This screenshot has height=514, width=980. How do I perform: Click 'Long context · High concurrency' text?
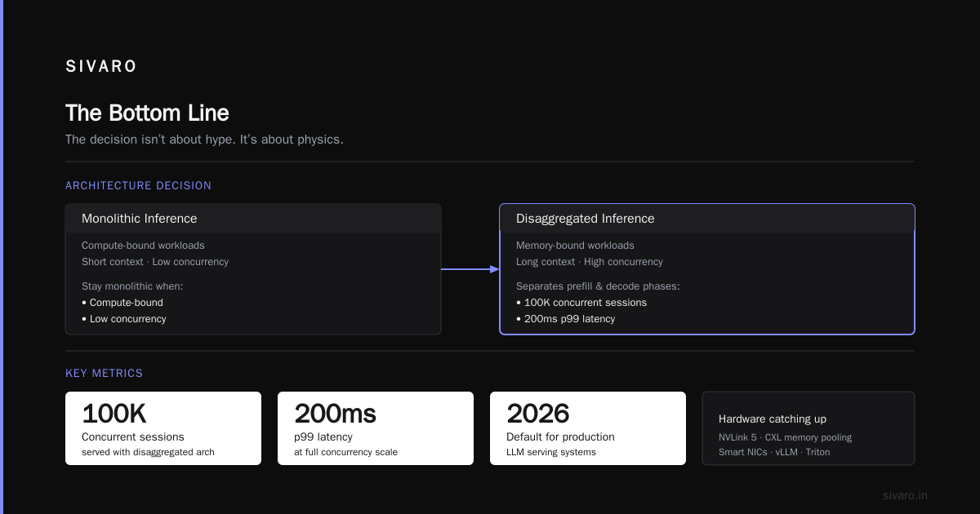(590, 262)
